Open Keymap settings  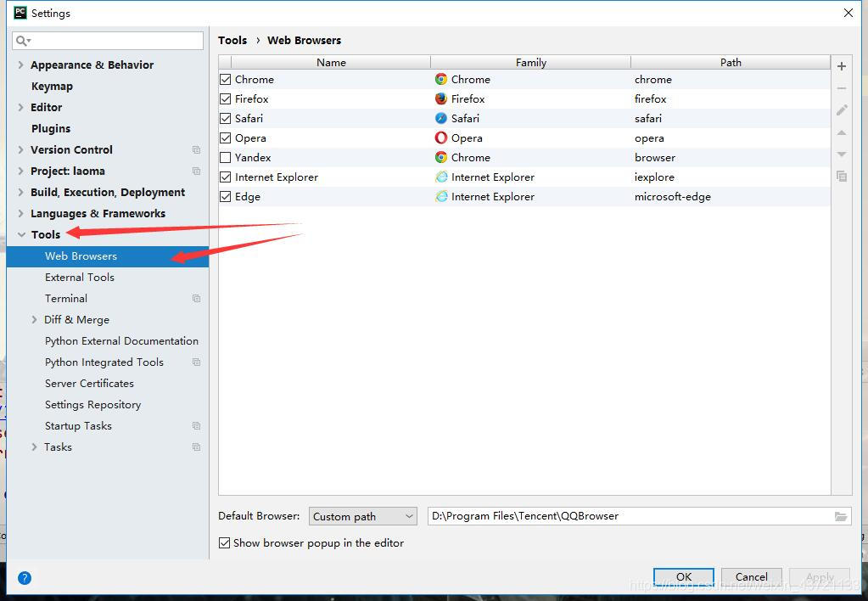[x=52, y=86]
